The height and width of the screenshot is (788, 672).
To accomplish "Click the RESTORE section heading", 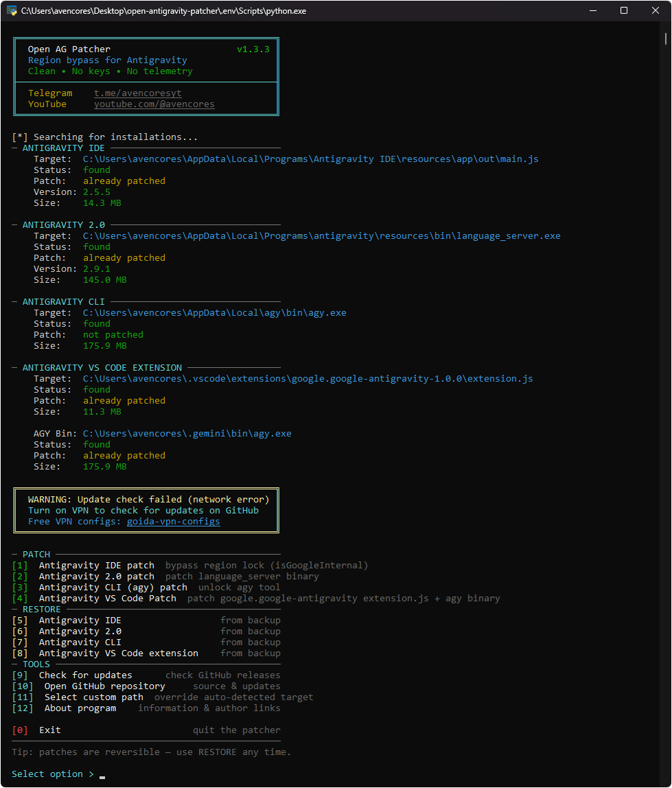I will pyautogui.click(x=42, y=609).
